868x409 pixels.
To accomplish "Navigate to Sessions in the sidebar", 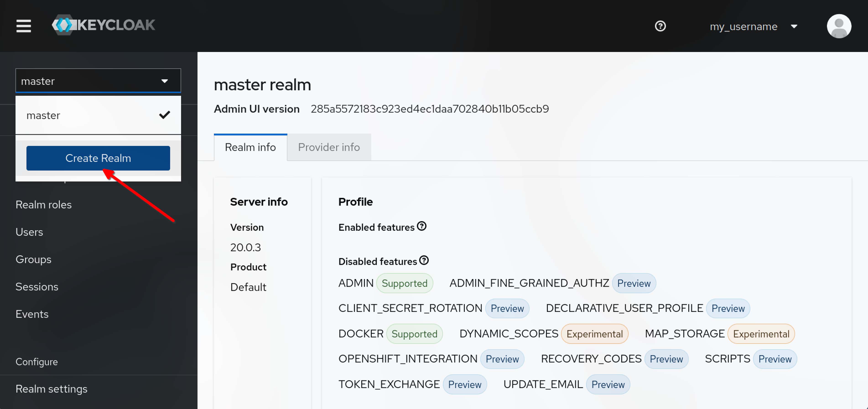I will click(x=37, y=286).
